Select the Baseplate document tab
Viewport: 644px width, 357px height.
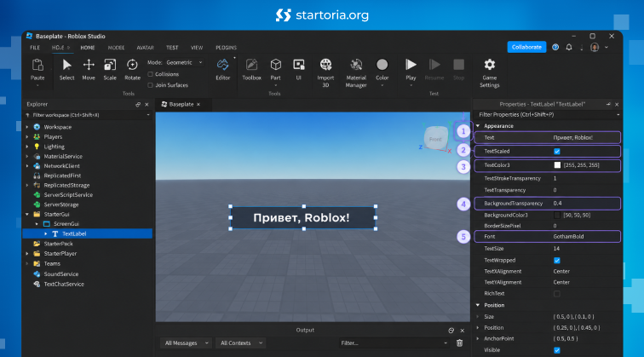click(x=181, y=104)
